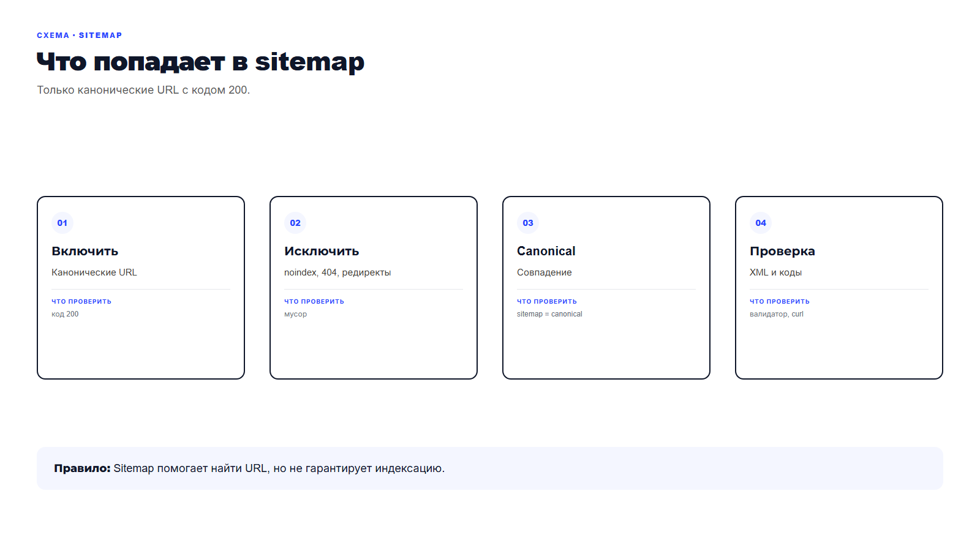Click the 02 step number badge
Image resolution: width=980 pixels, height=551 pixels.
point(295,223)
